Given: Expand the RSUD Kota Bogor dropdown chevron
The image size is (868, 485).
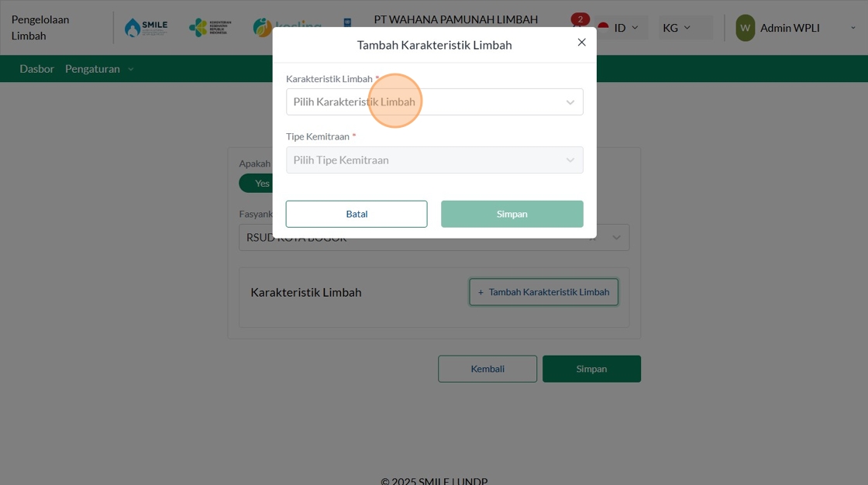Looking at the screenshot, I should [616, 238].
